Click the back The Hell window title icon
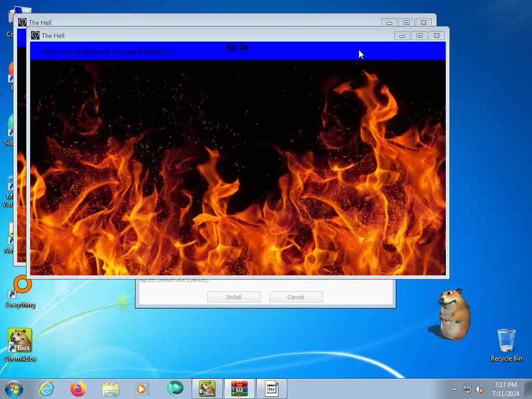This screenshot has width=532, height=399. point(22,22)
